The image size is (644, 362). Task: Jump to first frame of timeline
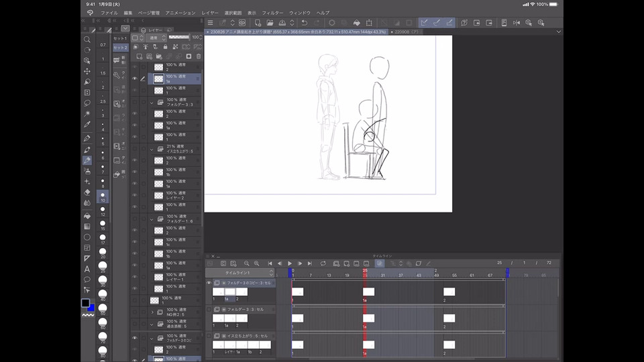click(x=270, y=263)
